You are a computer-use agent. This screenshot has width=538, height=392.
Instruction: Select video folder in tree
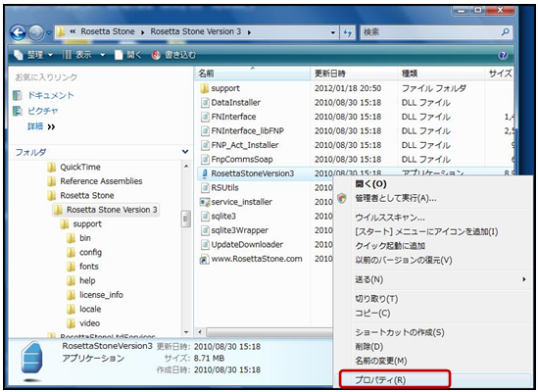[89, 323]
